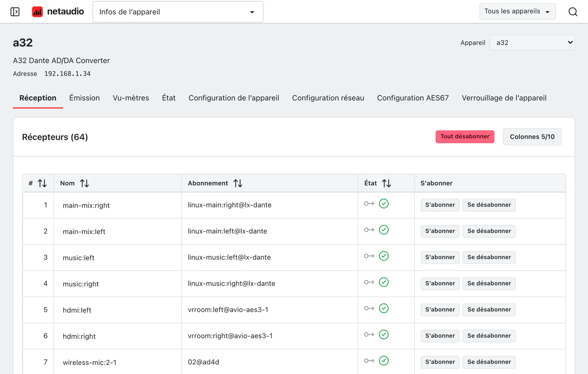Click the Tout désabonner button
The height and width of the screenshot is (374, 588).
[x=465, y=137]
